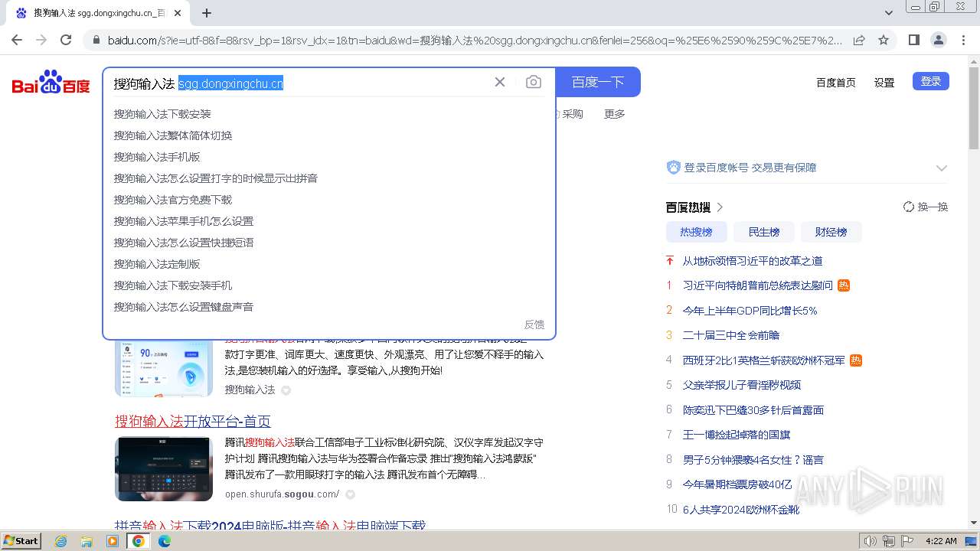Open hot item 二十届三中全会前瞻
The width and height of the screenshot is (980, 551).
[x=731, y=335]
